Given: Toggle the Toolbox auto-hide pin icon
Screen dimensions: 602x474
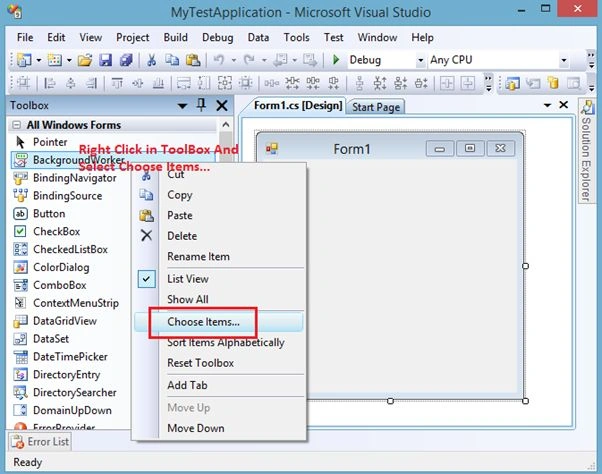Looking at the screenshot, I should (x=201, y=105).
